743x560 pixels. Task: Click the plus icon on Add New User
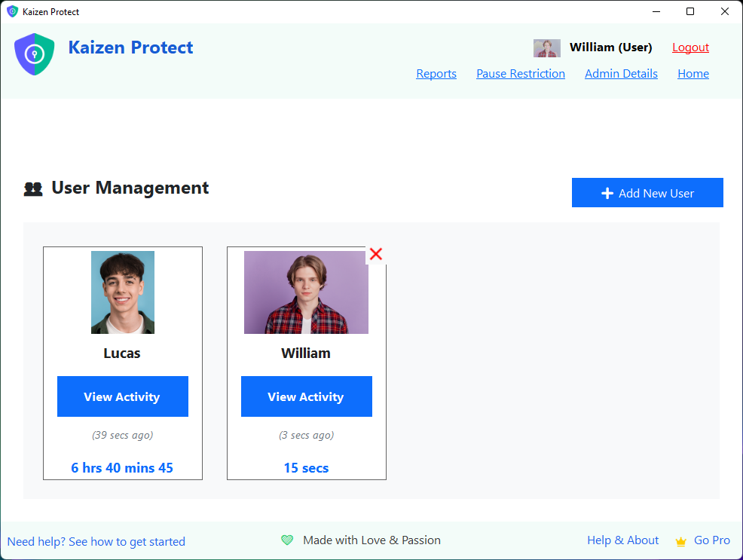[606, 193]
